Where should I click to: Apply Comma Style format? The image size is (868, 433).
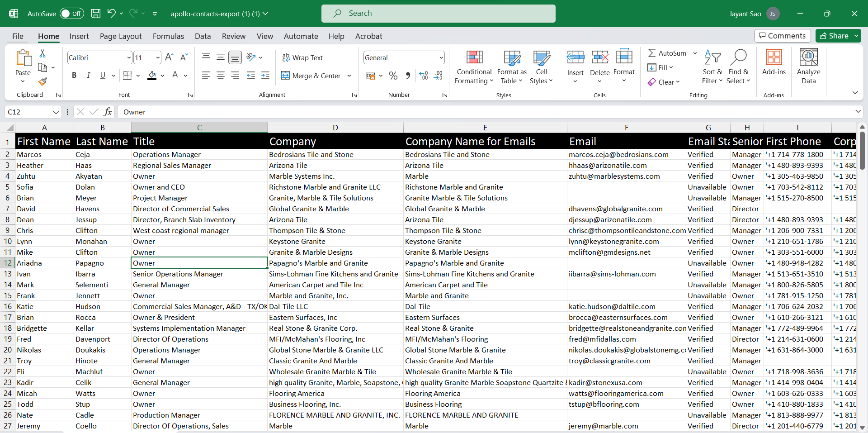click(408, 76)
